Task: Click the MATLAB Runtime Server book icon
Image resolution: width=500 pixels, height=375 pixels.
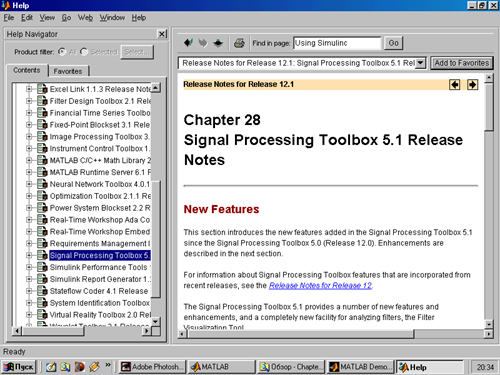Action: point(42,172)
